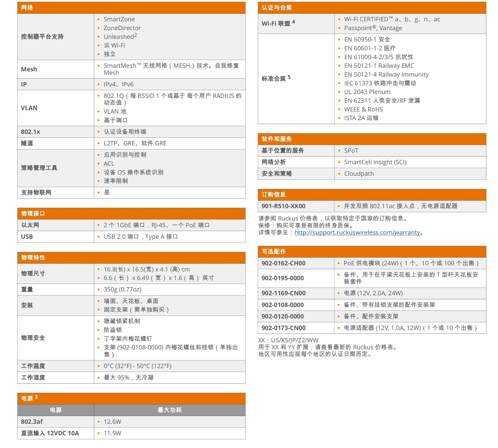This screenshot has width=498, height=448.
Task: Select the 防盗锁 entry
Action: (x=113, y=330)
